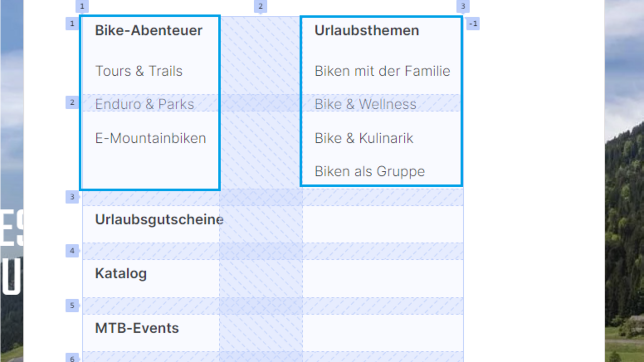Select the E-Mountainbiken menu entry
This screenshot has height=362, width=644.
click(x=151, y=138)
